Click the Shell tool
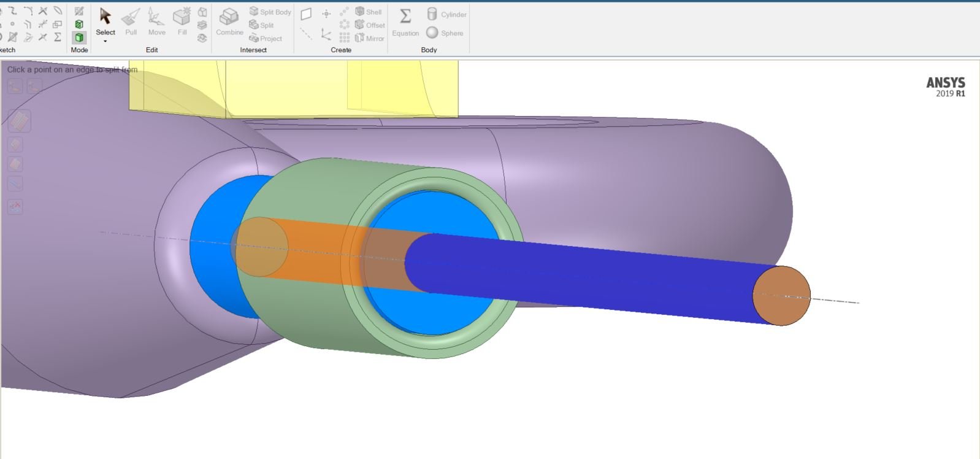Screen dimensions: 980x459 click(x=368, y=12)
